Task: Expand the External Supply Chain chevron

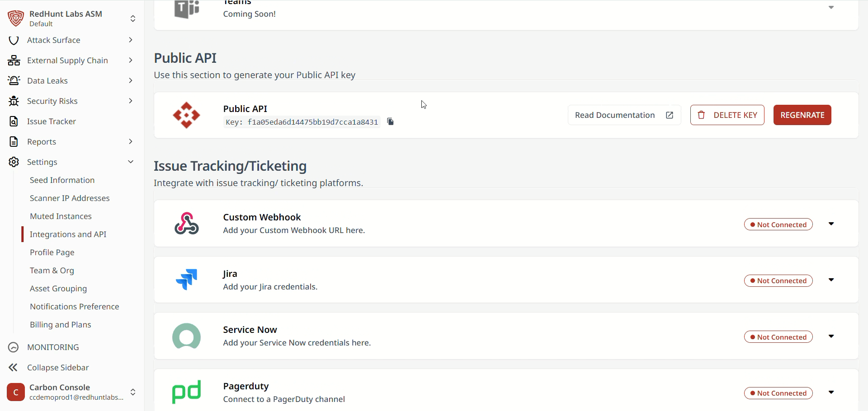Action: pyautogui.click(x=130, y=61)
